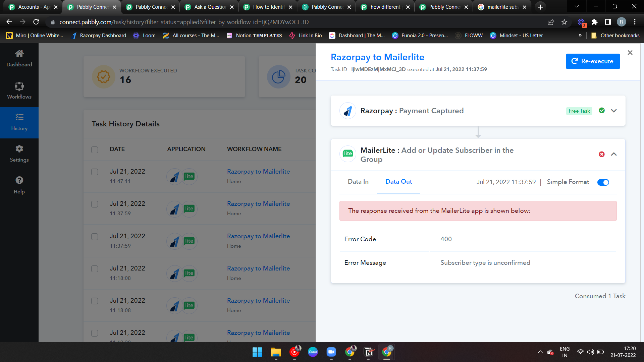Open Zoom from the taskbar
The width and height of the screenshot is (644, 362).
tap(331, 352)
